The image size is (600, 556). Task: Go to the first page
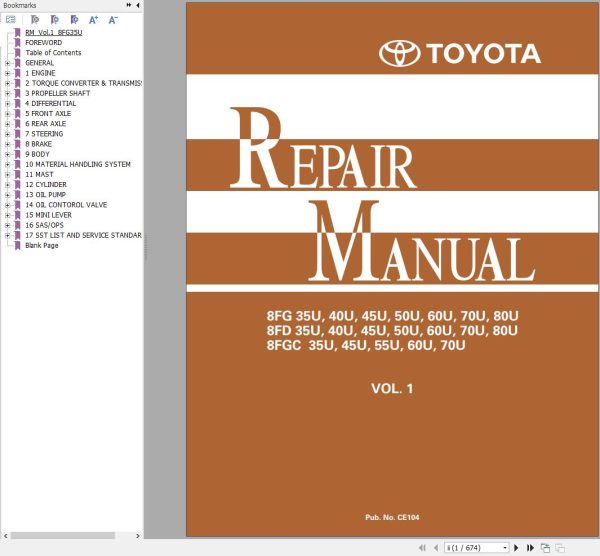click(x=422, y=548)
